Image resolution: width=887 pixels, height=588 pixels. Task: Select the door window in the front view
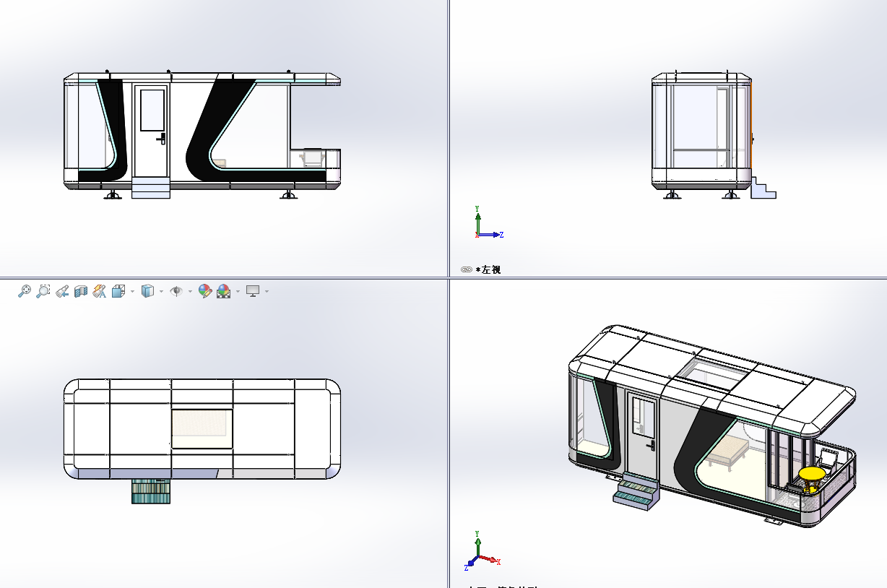pyautogui.click(x=152, y=110)
